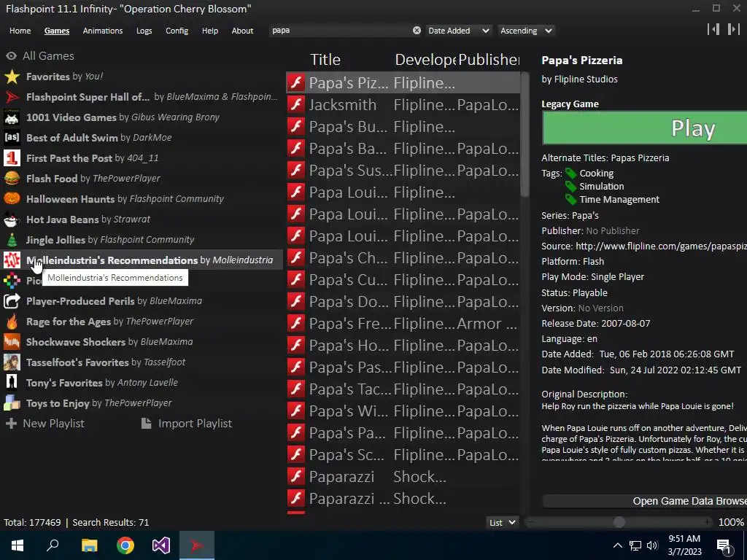Click New Playlist
Viewport: 747px width, 560px height.
(45, 424)
